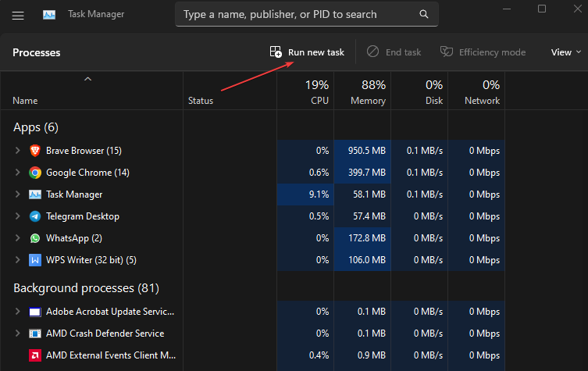Click the Task Manager row icon
This screenshot has width=588, height=371.
35,194
